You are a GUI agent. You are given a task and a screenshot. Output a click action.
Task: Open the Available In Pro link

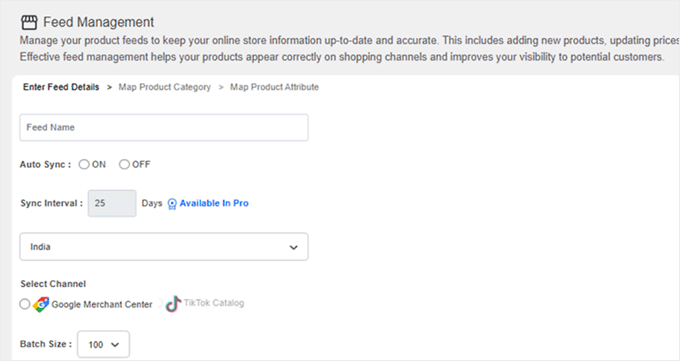(214, 203)
